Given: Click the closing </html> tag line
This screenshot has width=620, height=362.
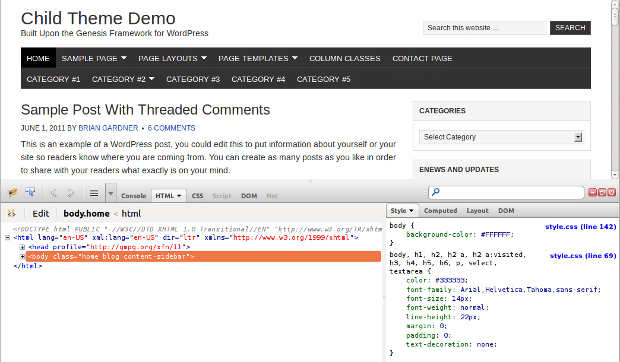Looking at the screenshot, I should (28, 266).
